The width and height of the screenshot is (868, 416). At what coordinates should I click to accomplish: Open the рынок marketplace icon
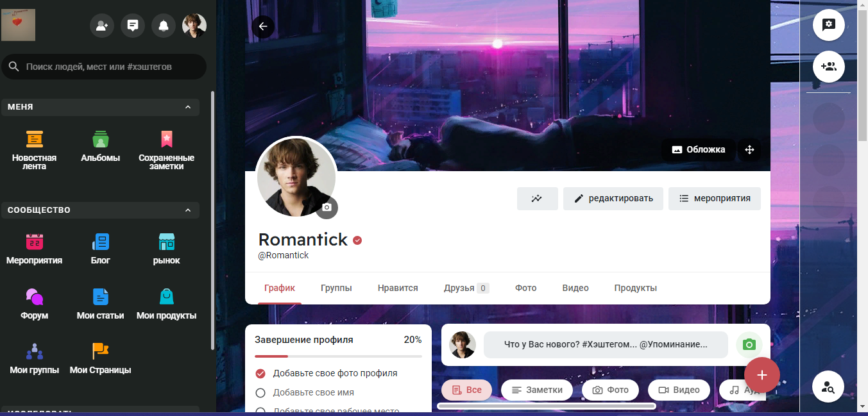point(166,242)
